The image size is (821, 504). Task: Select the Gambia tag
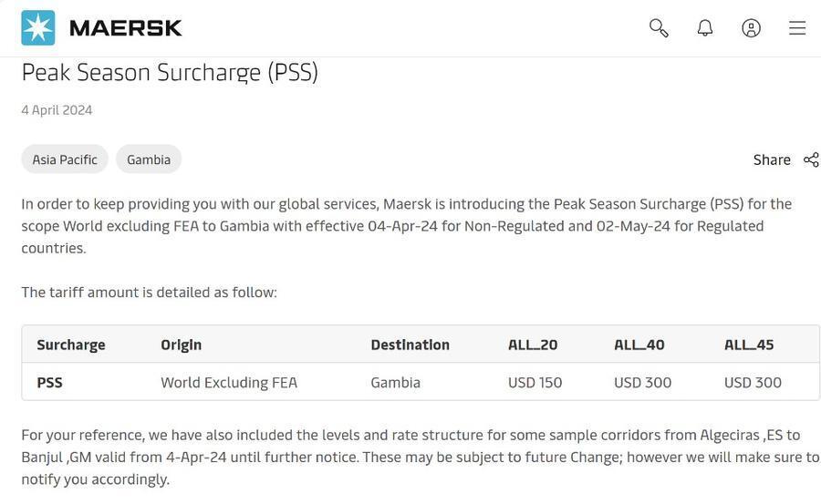(x=149, y=159)
